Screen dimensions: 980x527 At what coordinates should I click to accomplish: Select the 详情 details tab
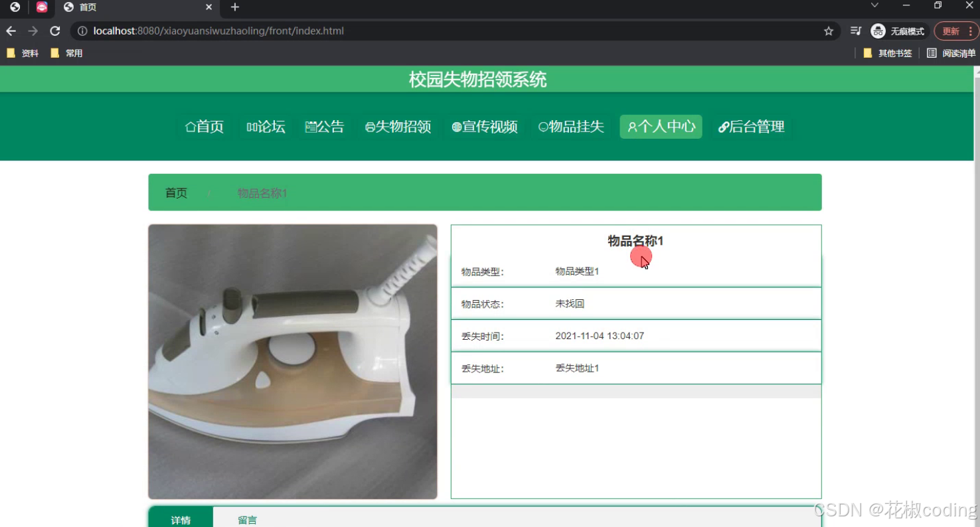(x=180, y=520)
